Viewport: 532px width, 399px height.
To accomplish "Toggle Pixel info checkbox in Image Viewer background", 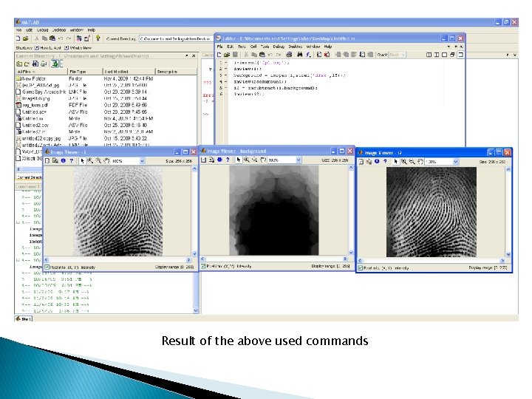I will [203, 266].
